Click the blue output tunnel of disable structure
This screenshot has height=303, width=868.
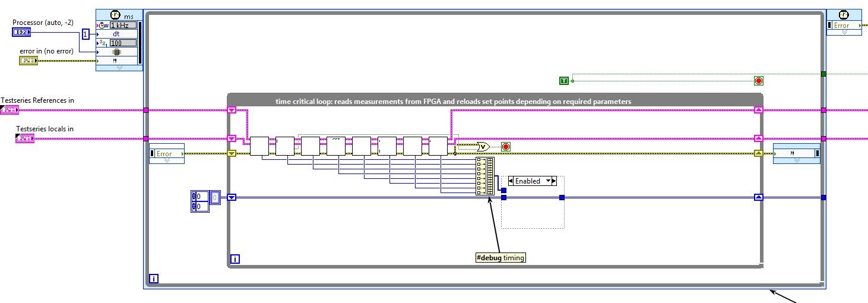click(562, 197)
